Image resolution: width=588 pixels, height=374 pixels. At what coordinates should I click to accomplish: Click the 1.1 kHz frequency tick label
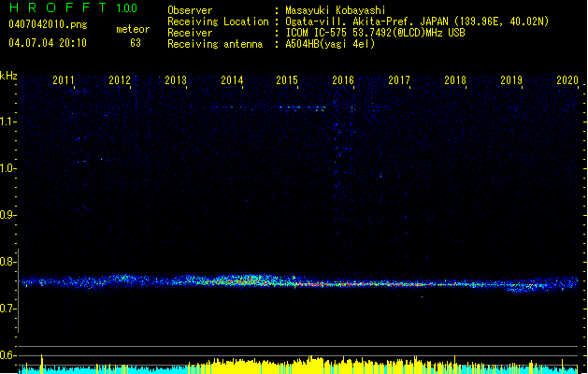[x=8, y=122]
